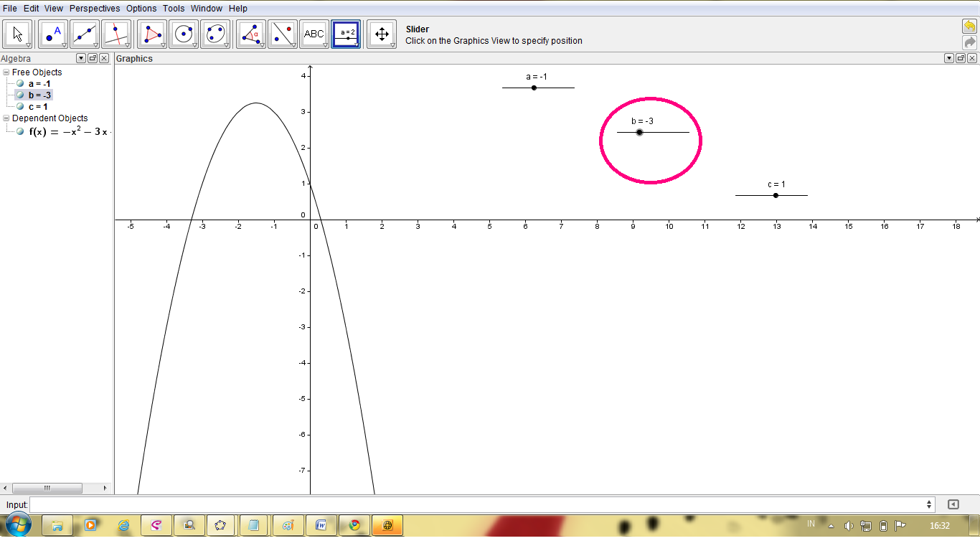This screenshot has height=551, width=980.
Task: Collapse the Free Objects tree group
Action: pyautogui.click(x=6, y=72)
